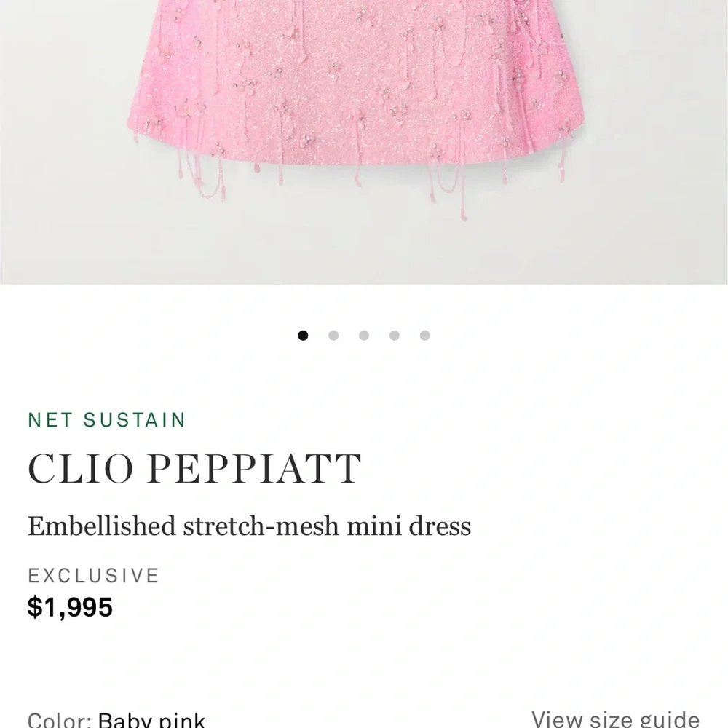Image resolution: width=728 pixels, height=728 pixels.
Task: Click the currently active black carousel dot
Action: (304, 335)
